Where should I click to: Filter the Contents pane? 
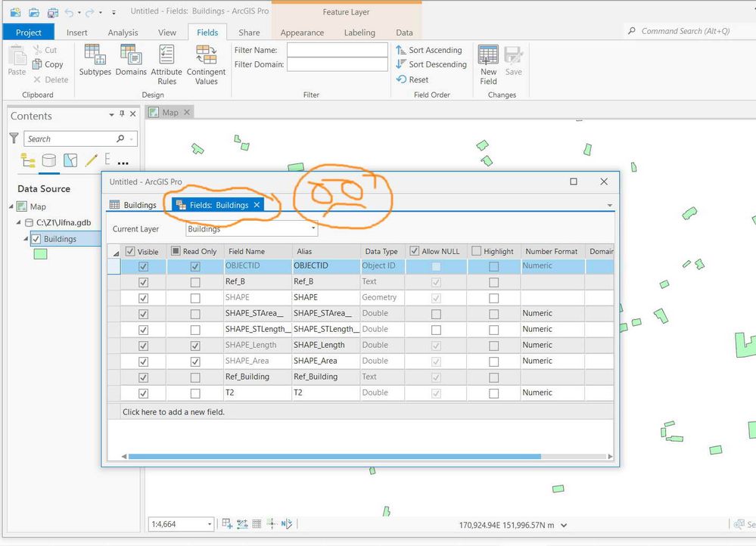point(14,138)
